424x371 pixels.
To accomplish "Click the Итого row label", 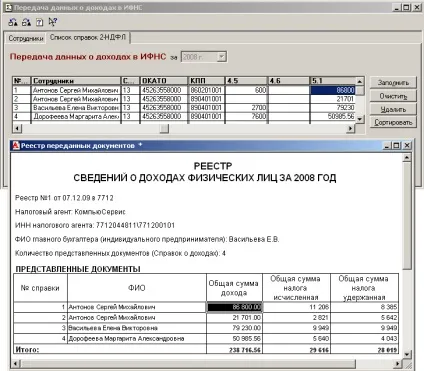I will click(27, 350).
